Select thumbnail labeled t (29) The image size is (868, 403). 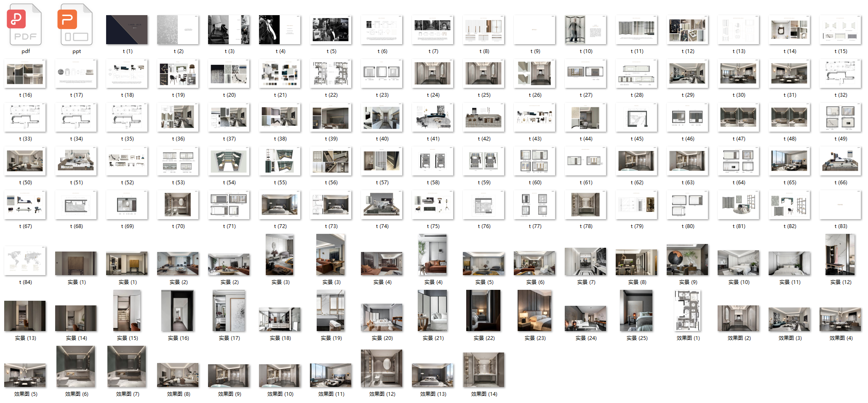pyautogui.click(x=687, y=74)
